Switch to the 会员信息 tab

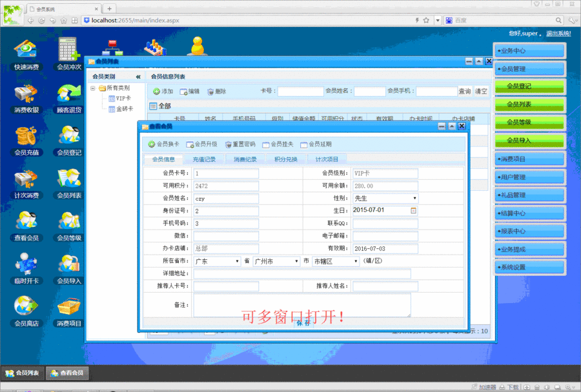point(163,159)
